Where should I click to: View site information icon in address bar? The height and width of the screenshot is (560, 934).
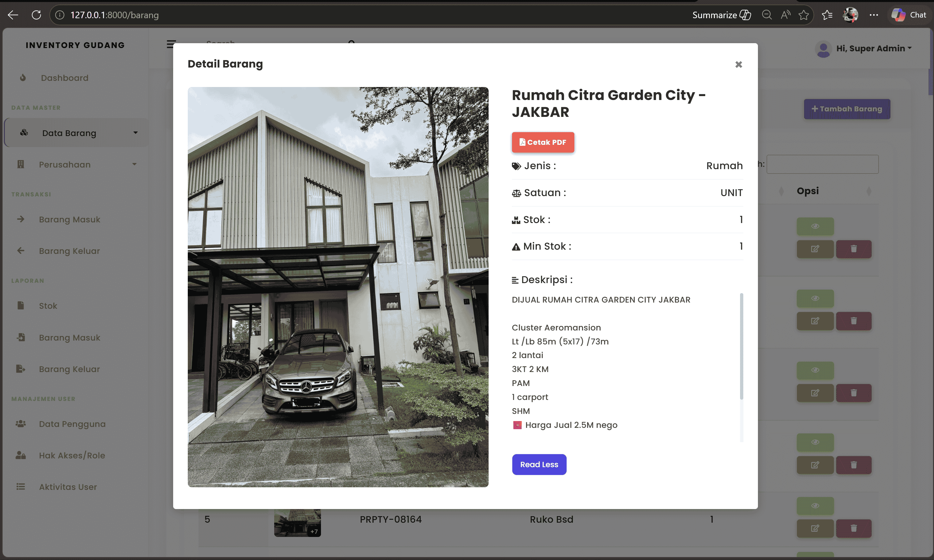60,15
